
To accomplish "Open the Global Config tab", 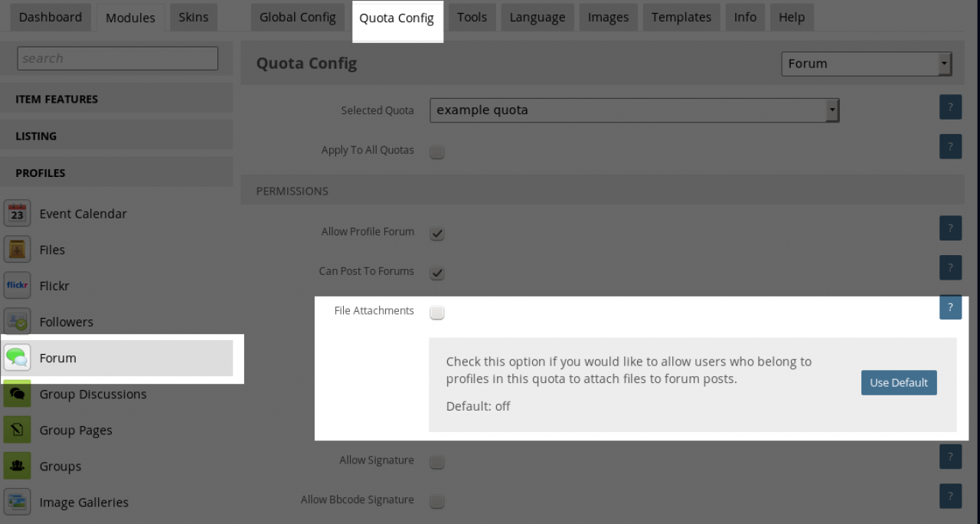I will coord(298,17).
